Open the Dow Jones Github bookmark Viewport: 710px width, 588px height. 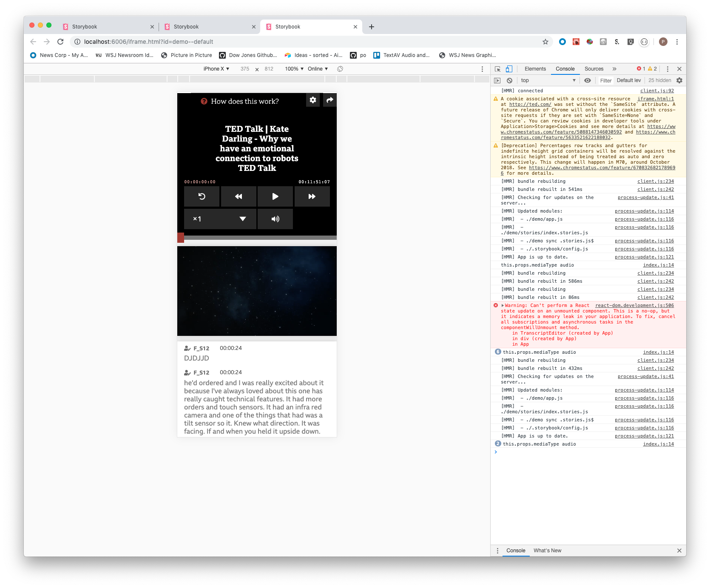(x=248, y=55)
